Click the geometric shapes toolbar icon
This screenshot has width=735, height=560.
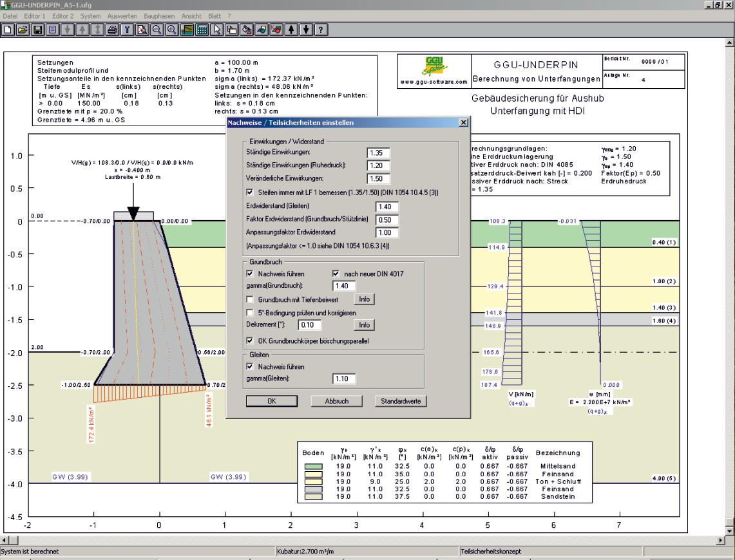coord(262,30)
